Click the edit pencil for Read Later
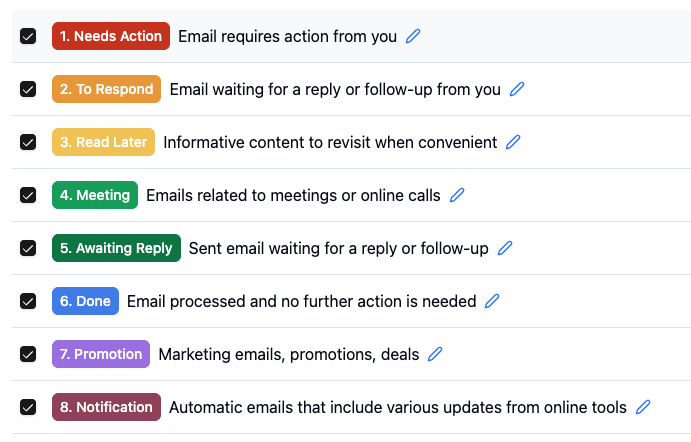691x442 pixels. coord(513,142)
